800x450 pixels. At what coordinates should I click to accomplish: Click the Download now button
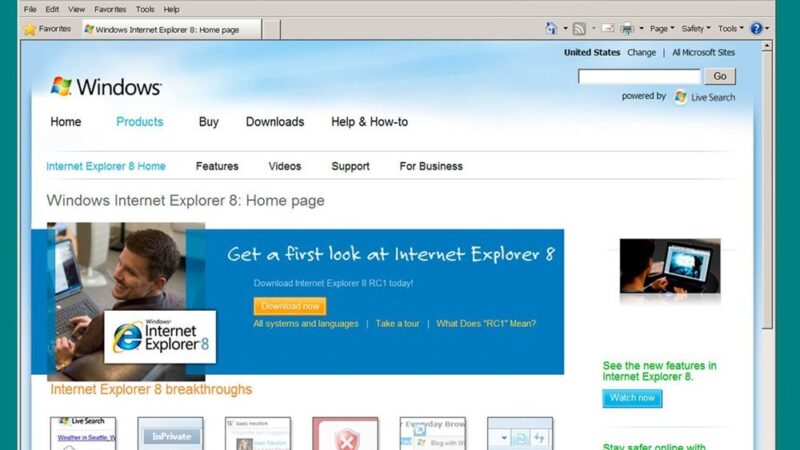tap(290, 306)
